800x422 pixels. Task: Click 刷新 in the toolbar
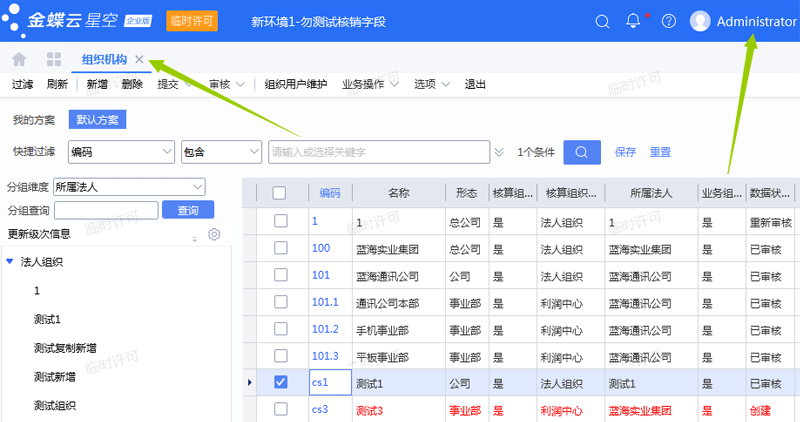(57, 84)
